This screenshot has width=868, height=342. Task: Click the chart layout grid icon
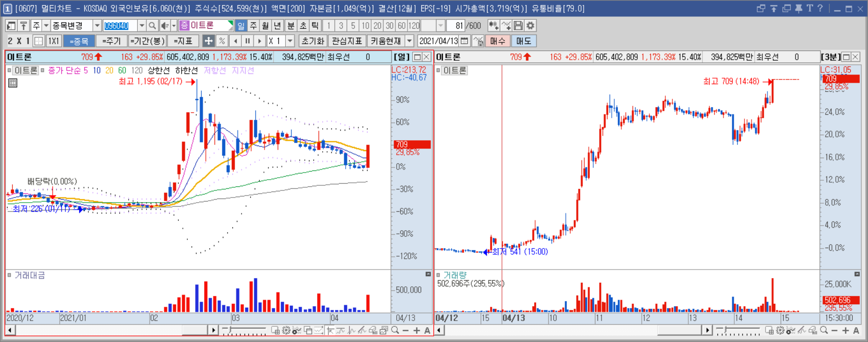point(39,41)
